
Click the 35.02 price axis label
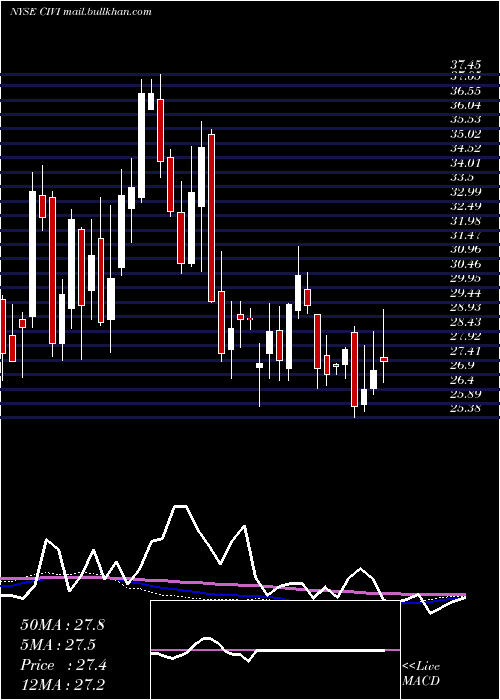466,134
